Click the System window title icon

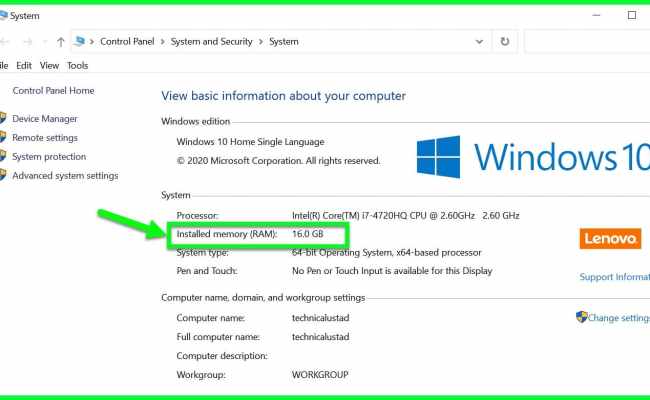coord(3,16)
